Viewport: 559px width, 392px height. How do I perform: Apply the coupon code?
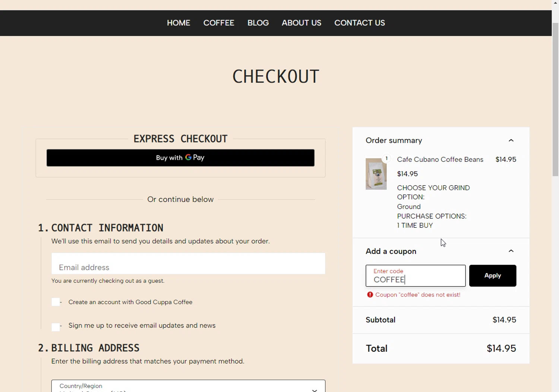493,276
